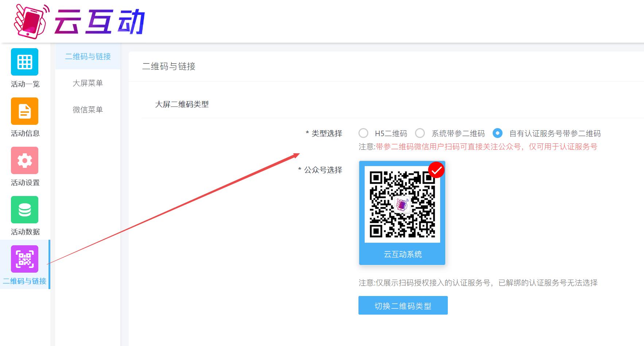
Task: Select 自有认证服务号带参二维码 radio button
Action: point(497,133)
